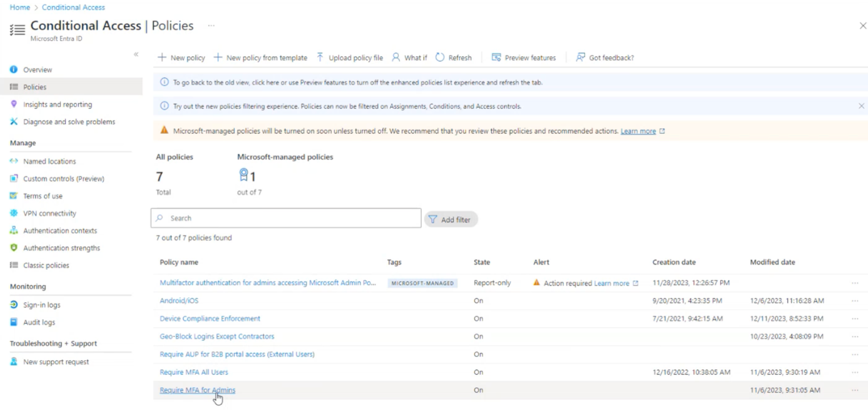Open Geo-Block Logins Except Contractors policy
Viewport: 868px width, 412px height.
[x=217, y=337]
